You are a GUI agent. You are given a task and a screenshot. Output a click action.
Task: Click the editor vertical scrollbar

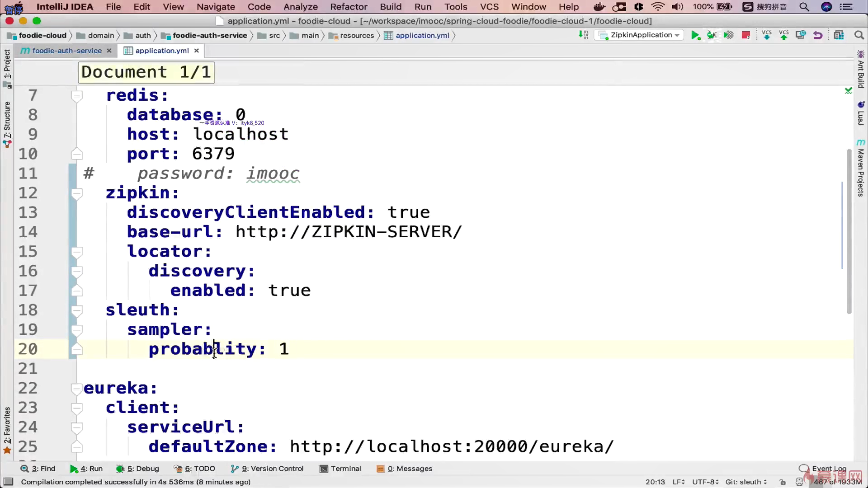point(849,230)
